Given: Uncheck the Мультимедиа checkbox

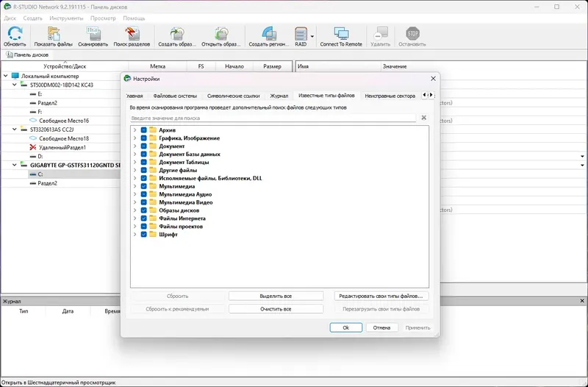Looking at the screenshot, I should point(143,186).
